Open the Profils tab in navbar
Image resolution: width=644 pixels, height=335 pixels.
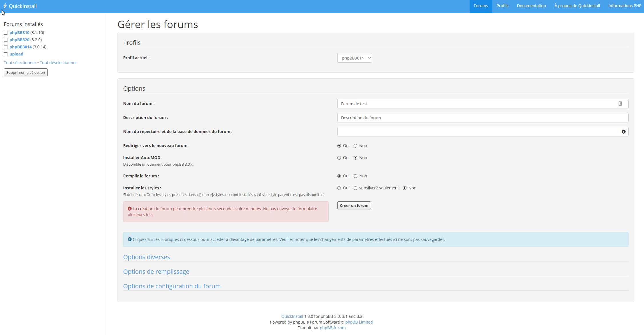(x=502, y=6)
